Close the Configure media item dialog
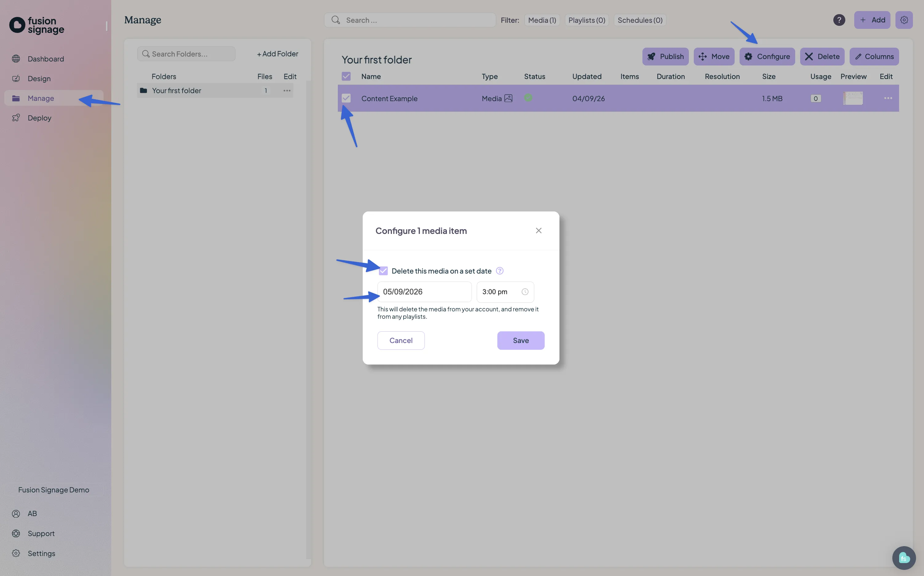Screen dimensions: 924x576 click(539, 231)
